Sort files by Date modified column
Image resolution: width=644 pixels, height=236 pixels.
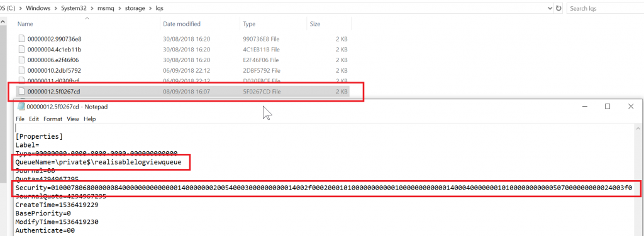coord(182,24)
